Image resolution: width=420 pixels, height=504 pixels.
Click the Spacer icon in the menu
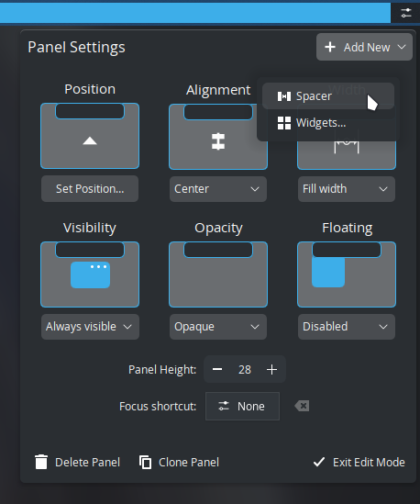click(x=284, y=96)
